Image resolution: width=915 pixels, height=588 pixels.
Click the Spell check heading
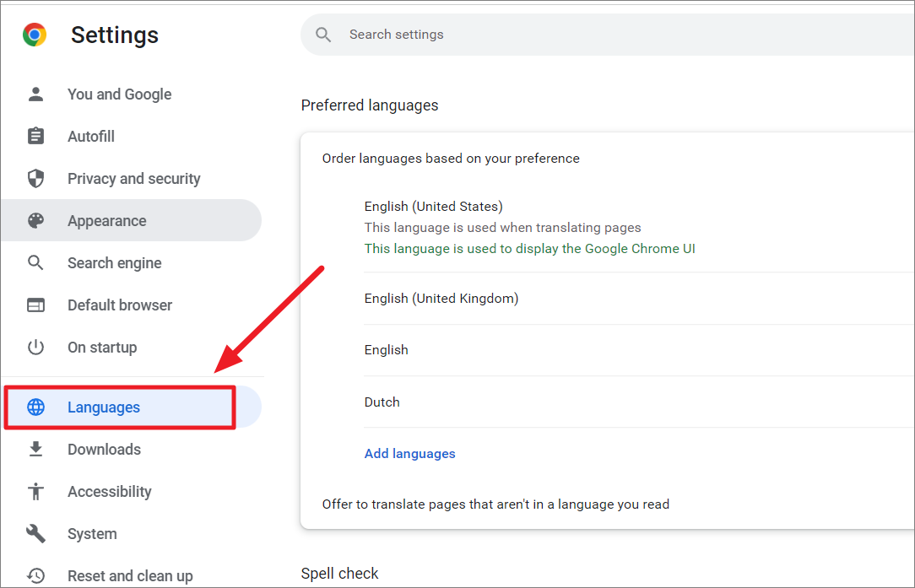pyautogui.click(x=339, y=574)
